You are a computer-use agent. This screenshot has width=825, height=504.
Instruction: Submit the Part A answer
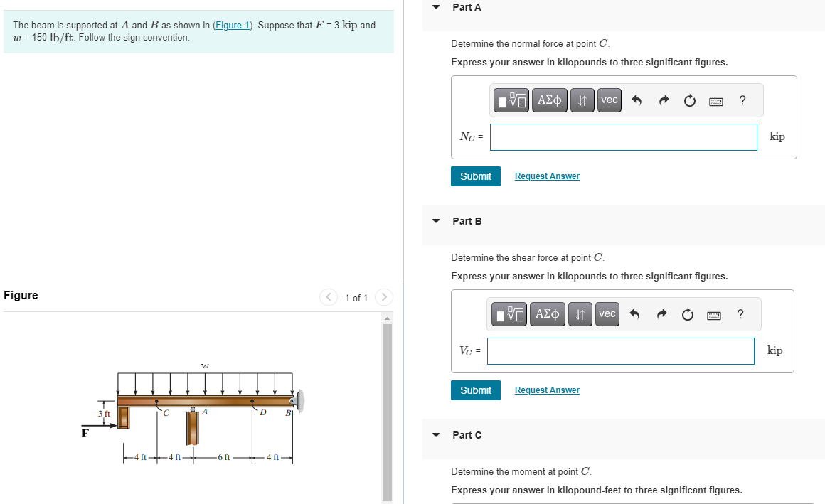pyautogui.click(x=475, y=176)
